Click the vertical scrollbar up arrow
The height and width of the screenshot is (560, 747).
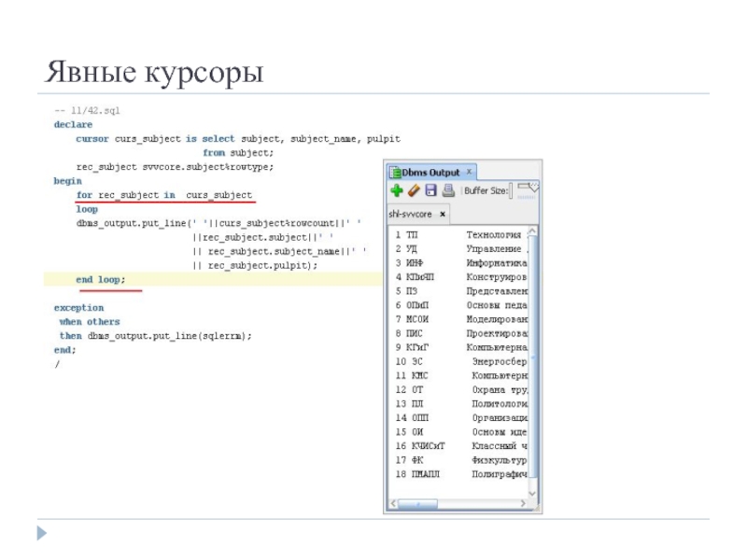(533, 231)
